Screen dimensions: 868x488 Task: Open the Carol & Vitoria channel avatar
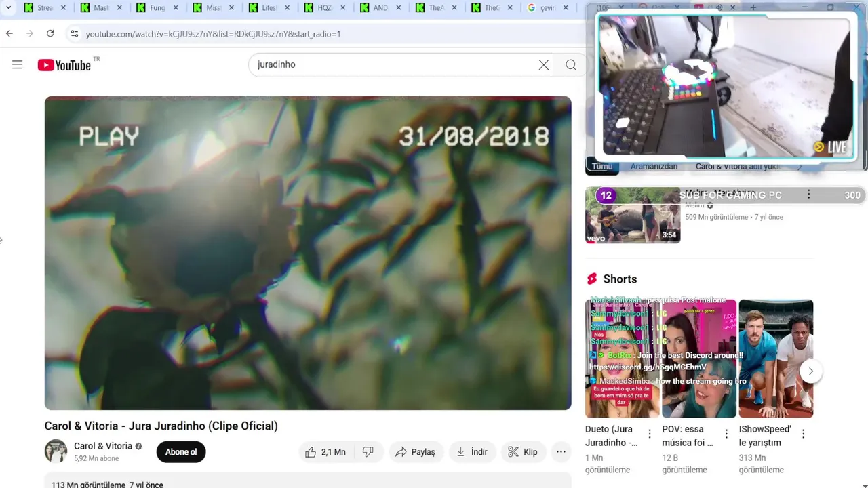(56, 451)
